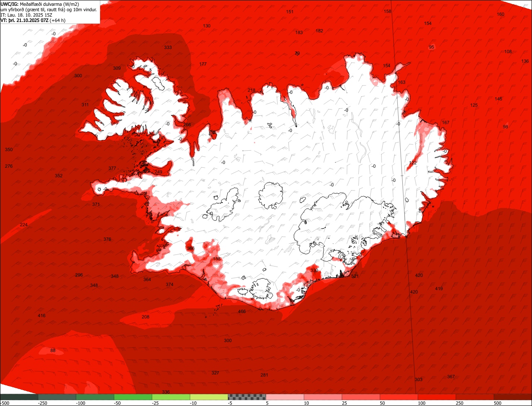Click the value 167 off the east coast
This screenshot has width=532, height=406.
446,123
